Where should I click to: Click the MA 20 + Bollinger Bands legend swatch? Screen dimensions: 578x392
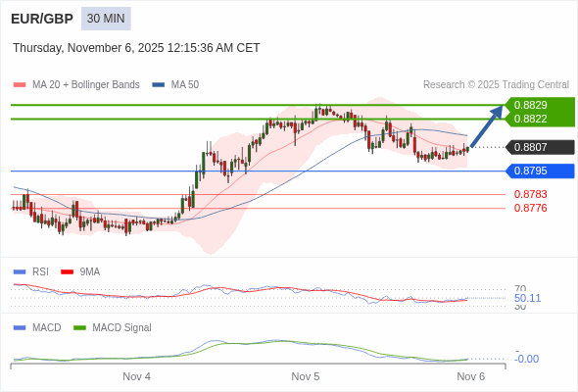coord(20,85)
